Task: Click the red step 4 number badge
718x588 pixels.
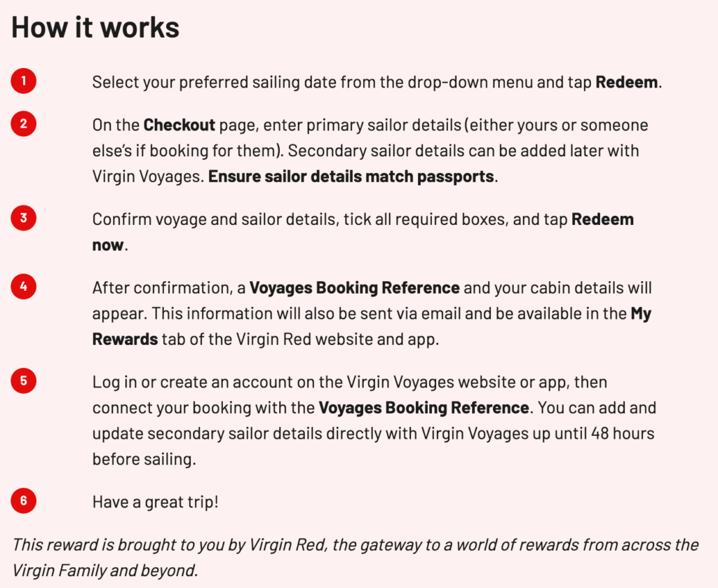Action: click(x=24, y=287)
